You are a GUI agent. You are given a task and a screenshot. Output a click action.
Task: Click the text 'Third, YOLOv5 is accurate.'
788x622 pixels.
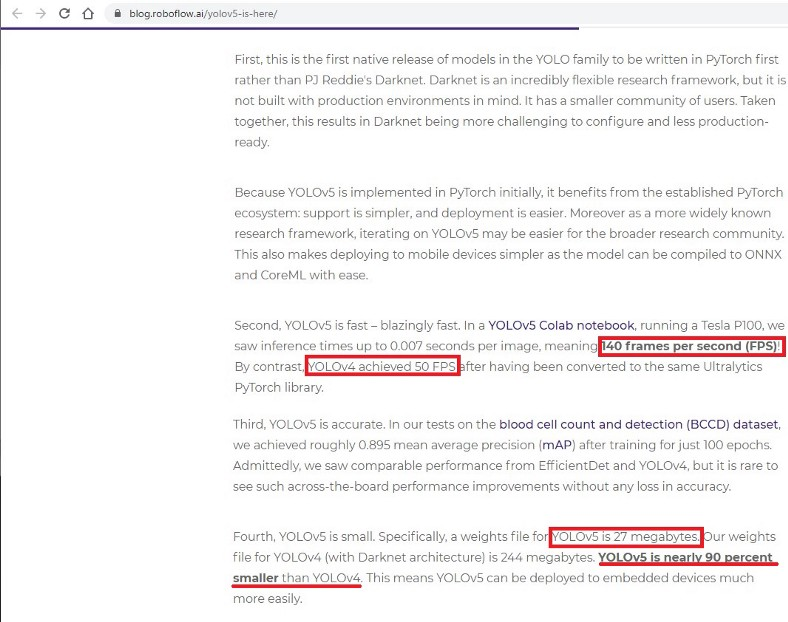pyautogui.click(x=309, y=424)
